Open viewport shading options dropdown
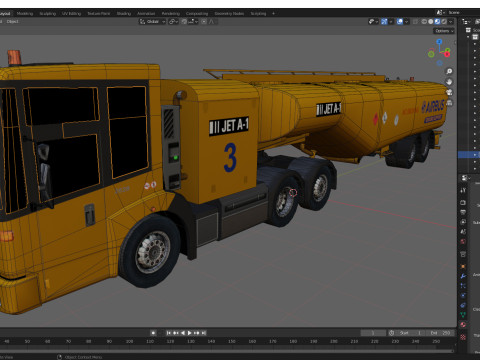480x360 pixels. (451, 21)
